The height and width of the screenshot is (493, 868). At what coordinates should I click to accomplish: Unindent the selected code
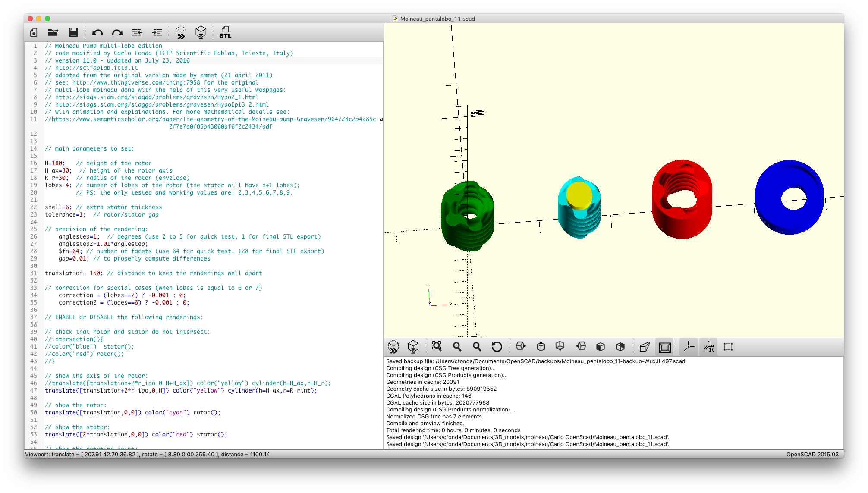point(137,32)
